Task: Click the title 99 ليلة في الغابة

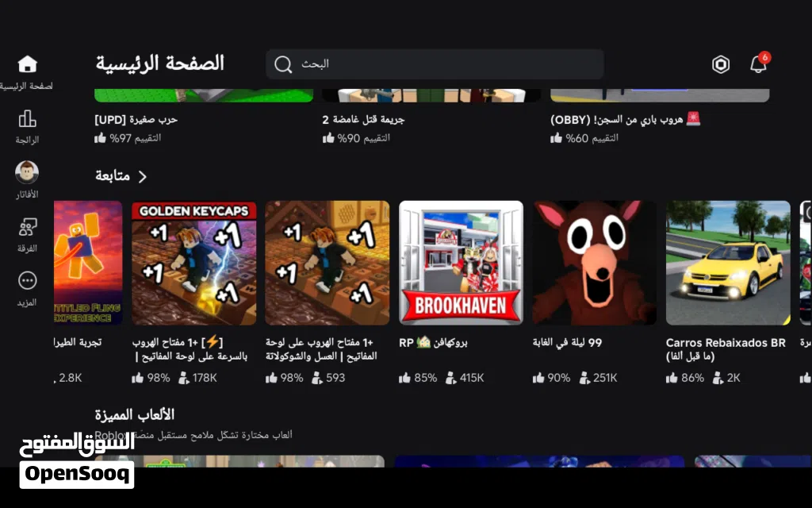Action: (x=567, y=343)
